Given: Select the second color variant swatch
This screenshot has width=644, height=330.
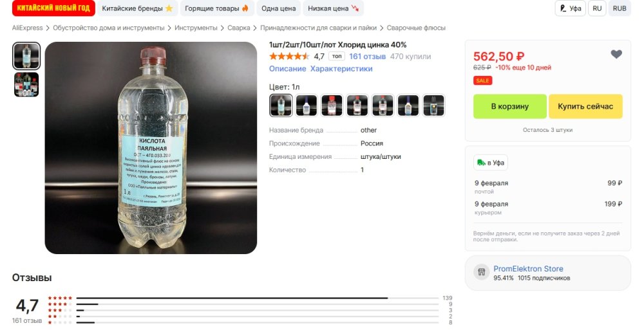Looking at the screenshot, I should tap(307, 105).
